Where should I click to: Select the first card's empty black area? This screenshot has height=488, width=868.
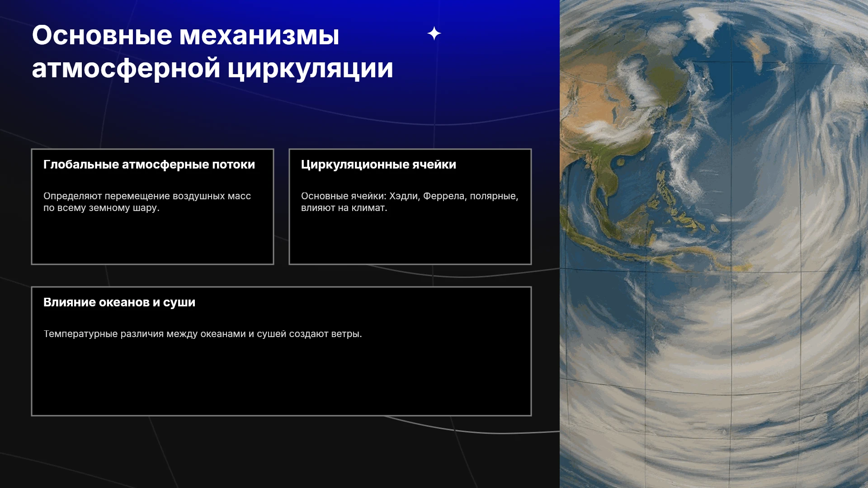coord(152,239)
